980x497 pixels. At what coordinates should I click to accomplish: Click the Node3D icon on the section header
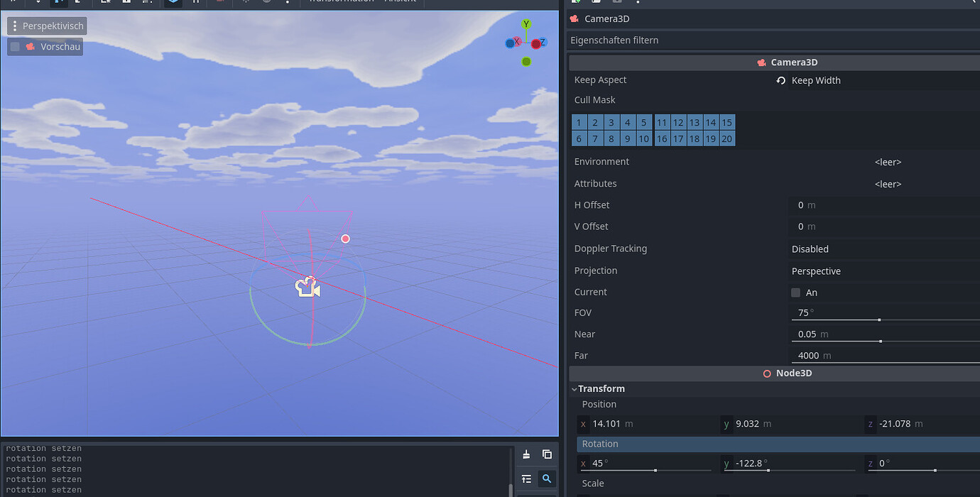[x=766, y=373]
